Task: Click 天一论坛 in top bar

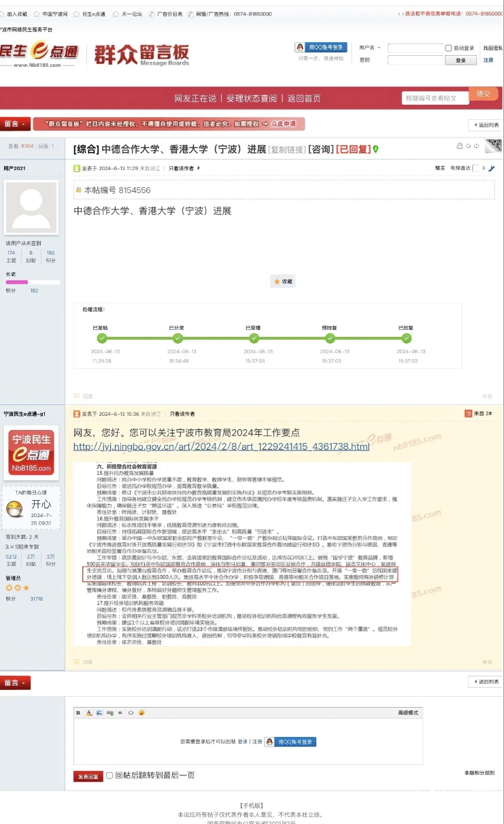Action: [x=132, y=14]
